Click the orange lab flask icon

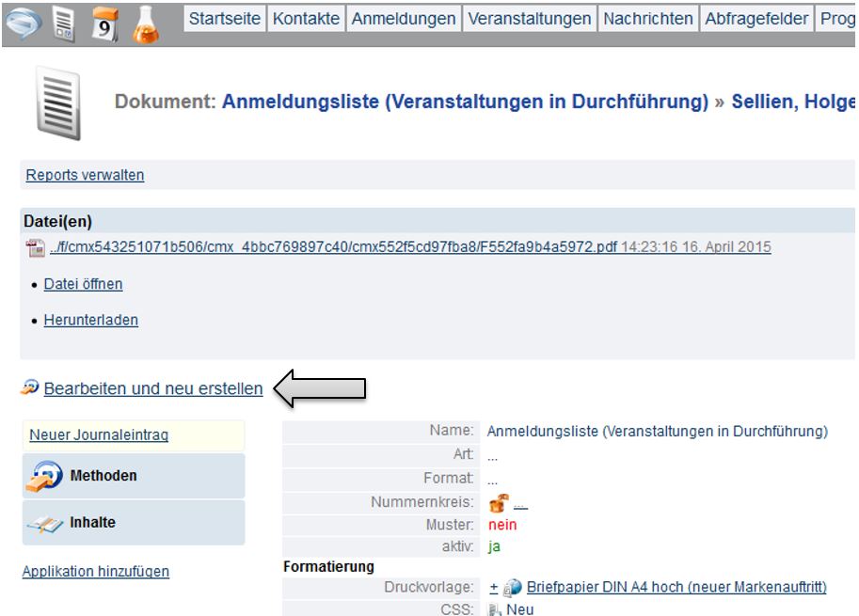click(146, 23)
